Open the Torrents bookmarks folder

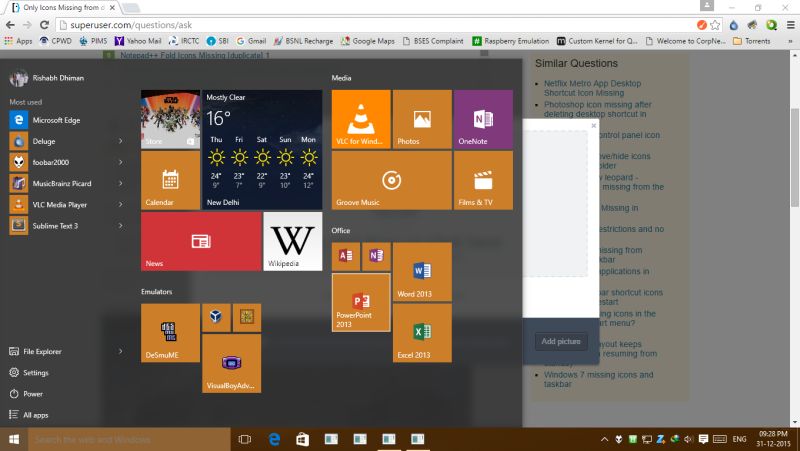752,41
